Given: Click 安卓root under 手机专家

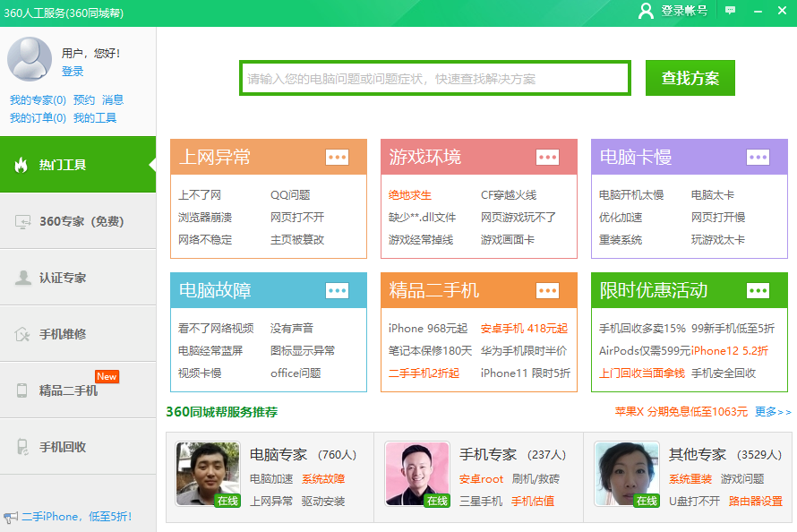Looking at the screenshot, I should [x=482, y=478].
